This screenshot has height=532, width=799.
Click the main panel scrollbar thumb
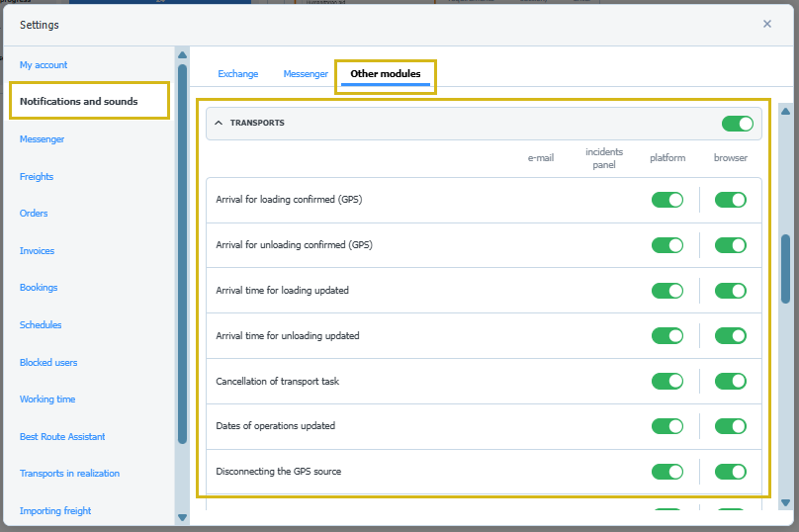785,267
